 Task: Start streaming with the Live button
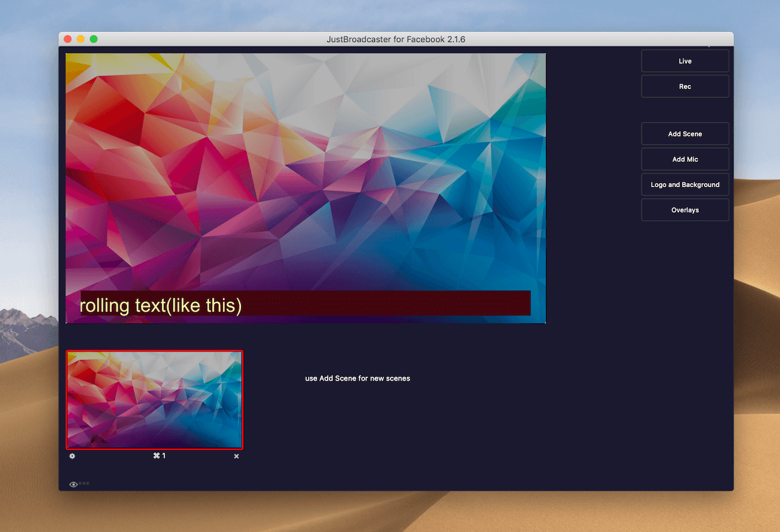click(x=685, y=61)
